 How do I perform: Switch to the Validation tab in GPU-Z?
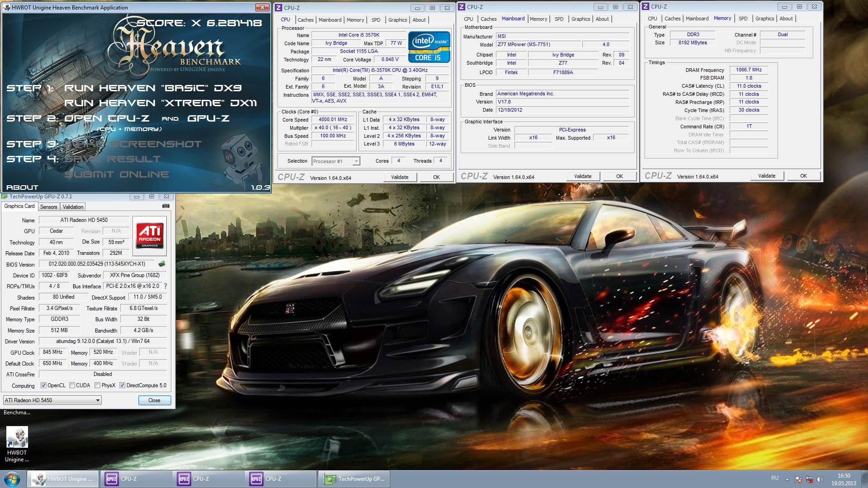[x=73, y=207]
